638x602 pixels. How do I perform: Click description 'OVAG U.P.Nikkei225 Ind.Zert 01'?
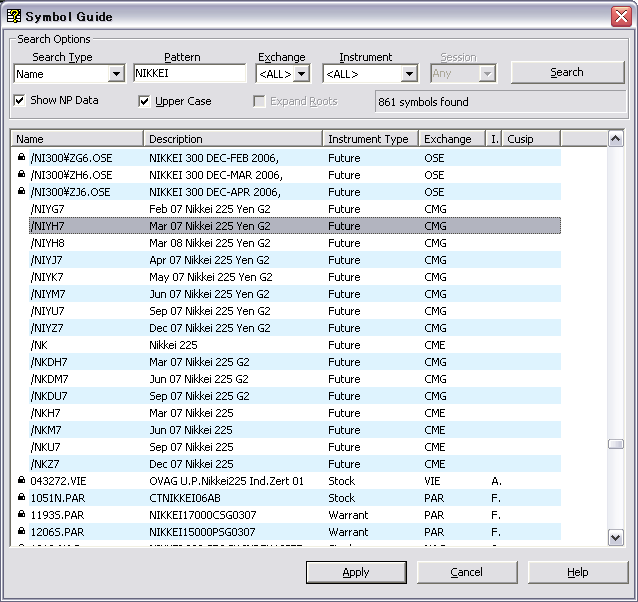click(226, 481)
